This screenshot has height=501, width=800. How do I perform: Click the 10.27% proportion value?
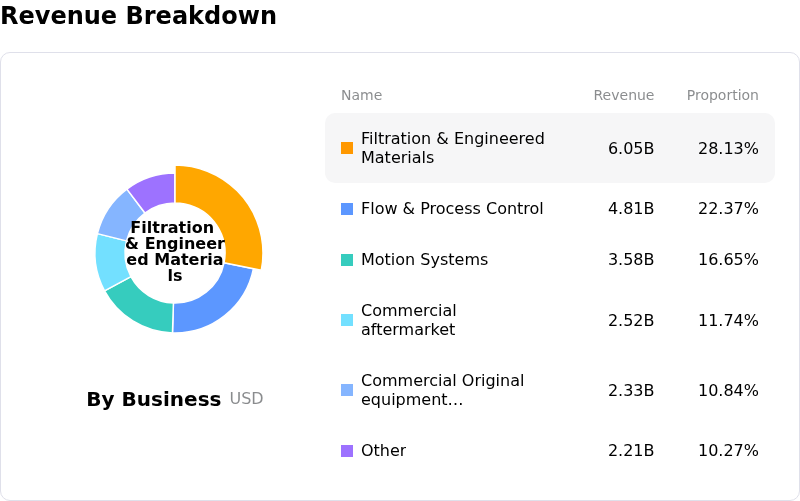click(728, 450)
